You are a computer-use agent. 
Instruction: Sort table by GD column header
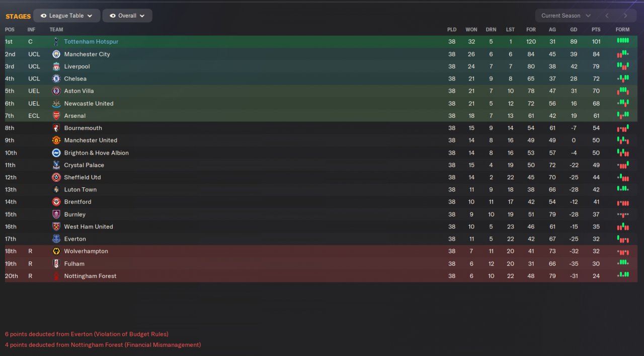point(574,30)
